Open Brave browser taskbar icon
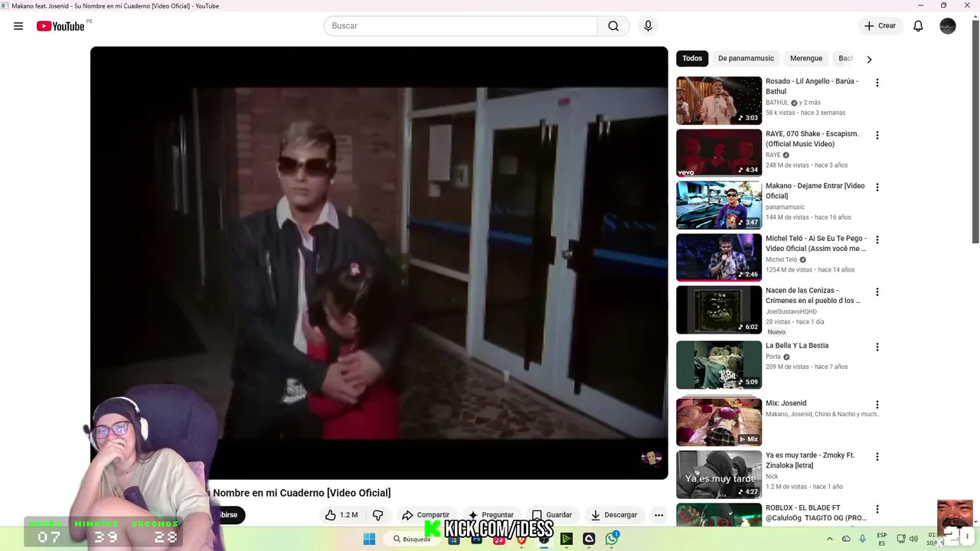Screen dimensions: 980x551 [x=521, y=539]
